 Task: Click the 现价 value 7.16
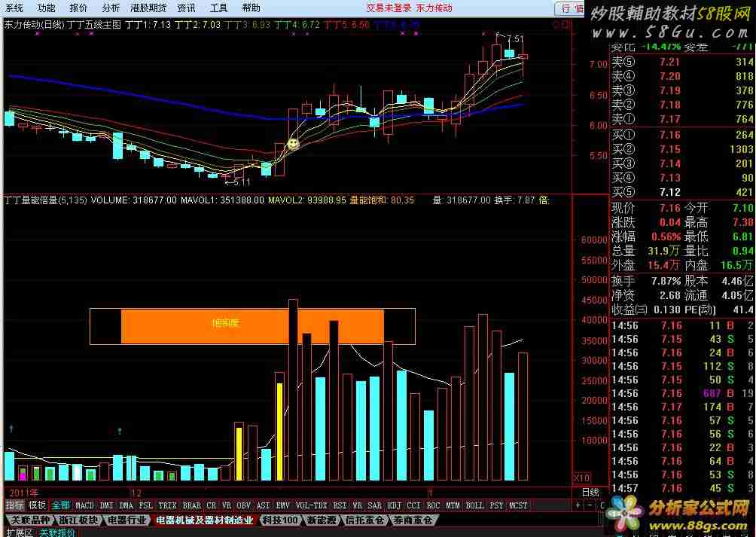[x=669, y=208]
